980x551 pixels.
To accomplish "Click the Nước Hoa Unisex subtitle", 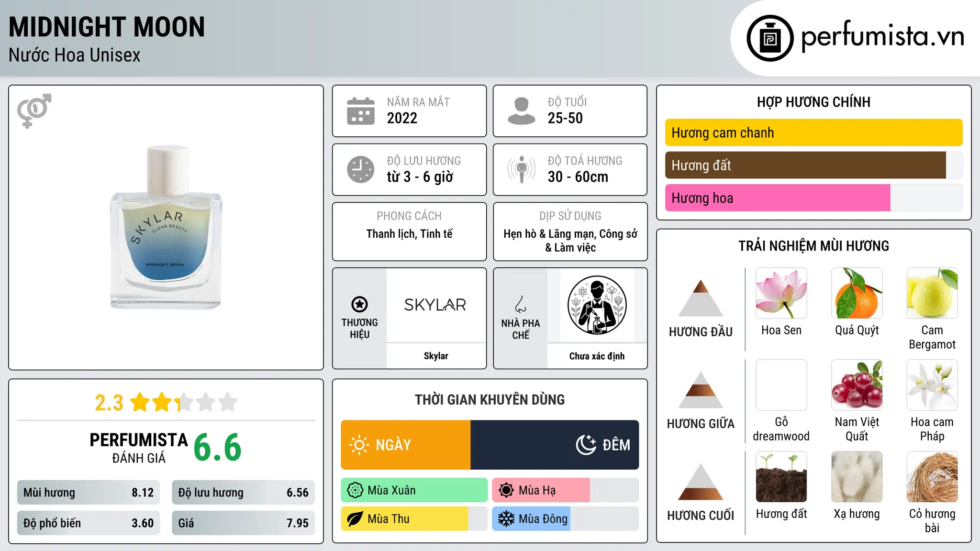I will 75,55.
